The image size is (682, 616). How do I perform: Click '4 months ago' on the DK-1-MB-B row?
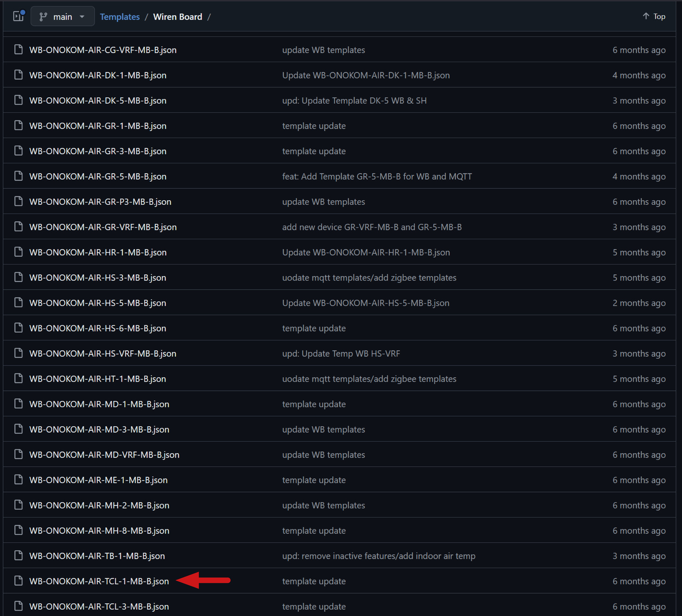639,76
